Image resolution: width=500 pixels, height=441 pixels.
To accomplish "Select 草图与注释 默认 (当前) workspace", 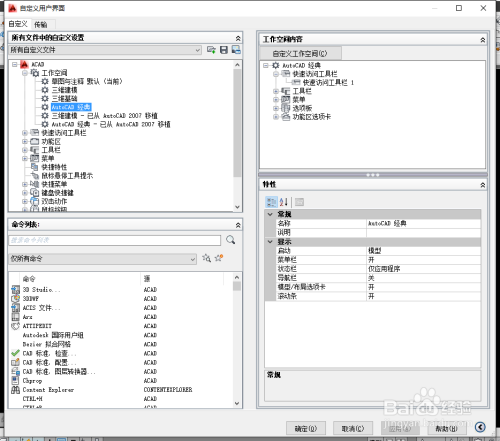I will [87, 81].
